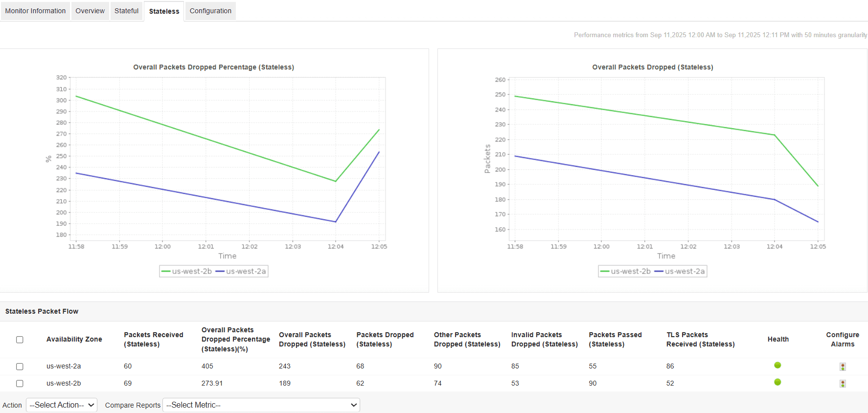Toggle us-west-2b legend in Packets Dropped chart

625,271
